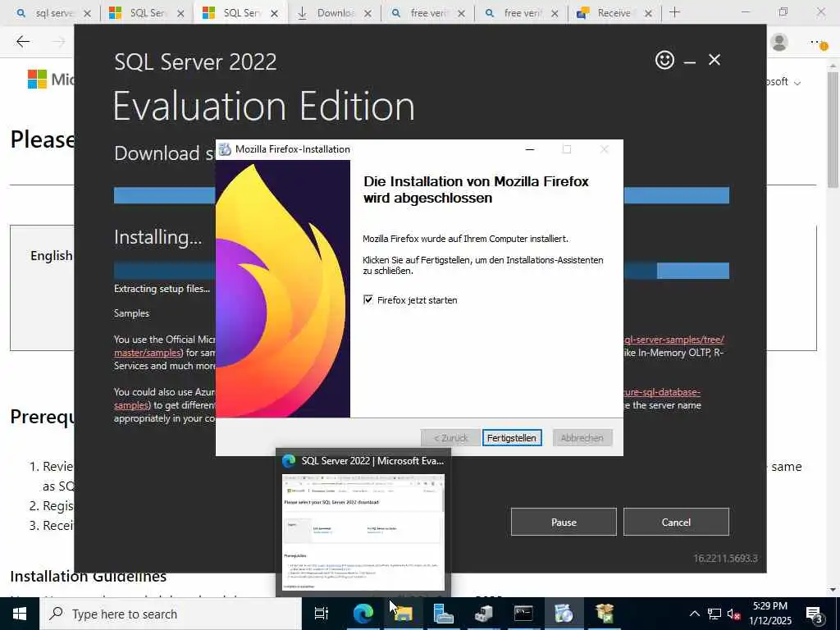Click the package box installer taskbar icon
Image resolution: width=840 pixels, height=630 pixels.
(x=605, y=614)
